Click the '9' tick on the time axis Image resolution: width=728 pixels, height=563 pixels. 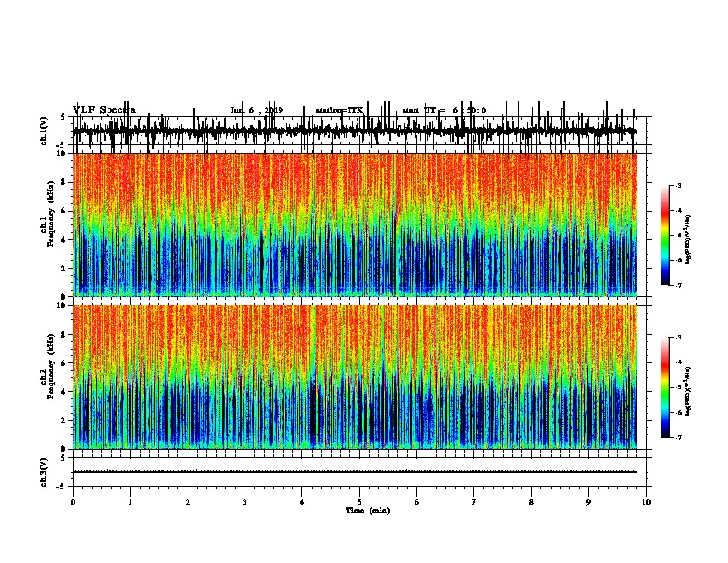click(588, 502)
